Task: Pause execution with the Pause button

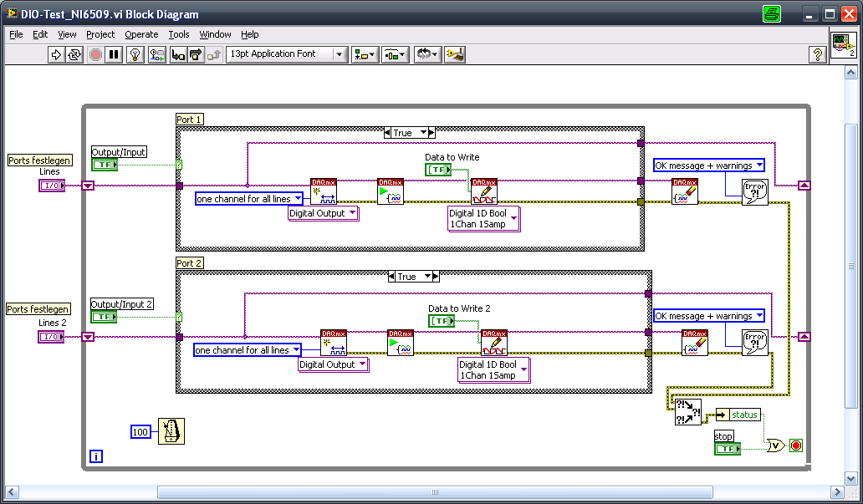Action: coord(114,54)
